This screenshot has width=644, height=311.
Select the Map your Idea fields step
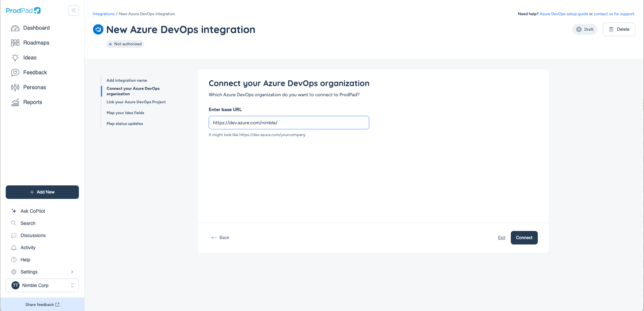[x=125, y=113]
